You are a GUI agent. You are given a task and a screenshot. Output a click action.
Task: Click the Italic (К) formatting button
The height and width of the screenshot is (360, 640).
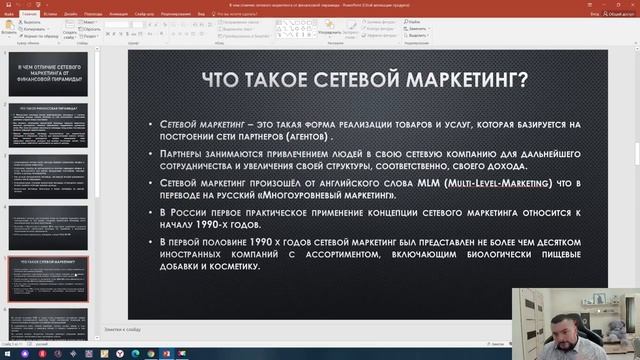[114, 34]
